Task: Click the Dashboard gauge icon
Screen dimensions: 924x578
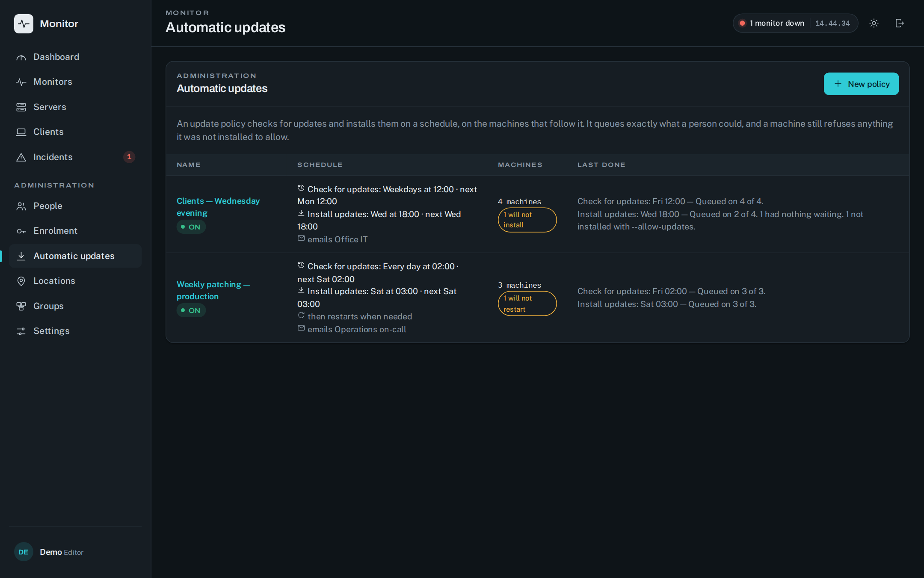Action: click(21, 57)
